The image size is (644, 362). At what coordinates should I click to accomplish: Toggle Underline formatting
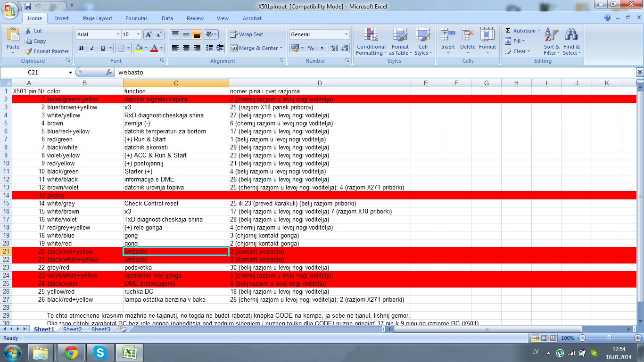(x=103, y=48)
